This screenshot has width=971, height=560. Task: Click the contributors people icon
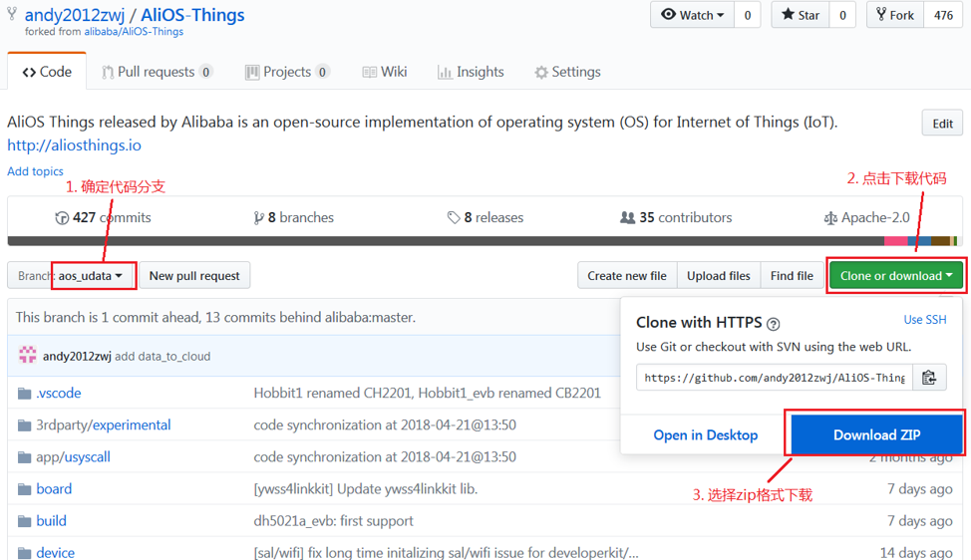click(x=627, y=218)
